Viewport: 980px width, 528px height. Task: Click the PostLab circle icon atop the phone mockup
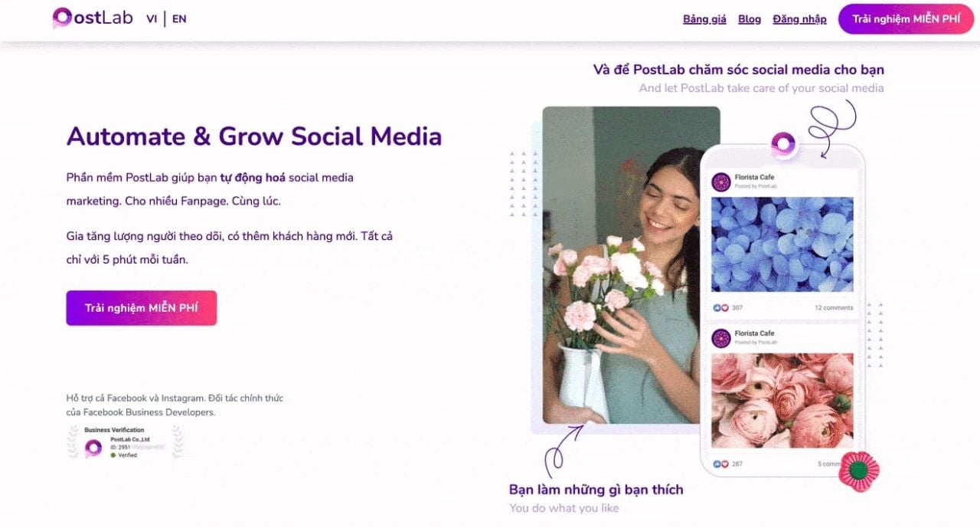pos(783,144)
